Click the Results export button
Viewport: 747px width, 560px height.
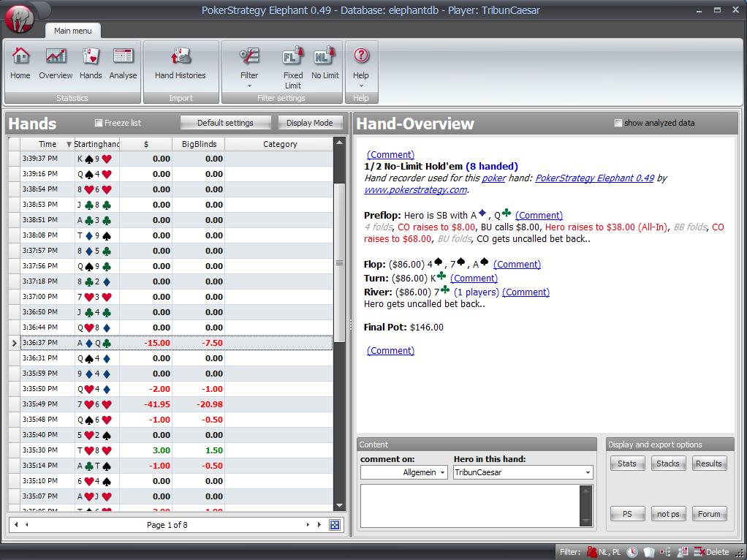tap(709, 463)
